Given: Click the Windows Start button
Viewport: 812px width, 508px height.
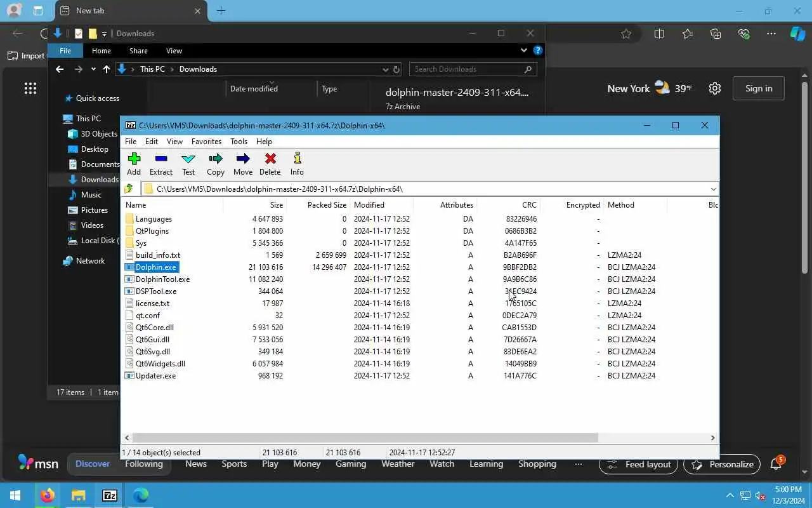Looking at the screenshot, I should coord(15,495).
